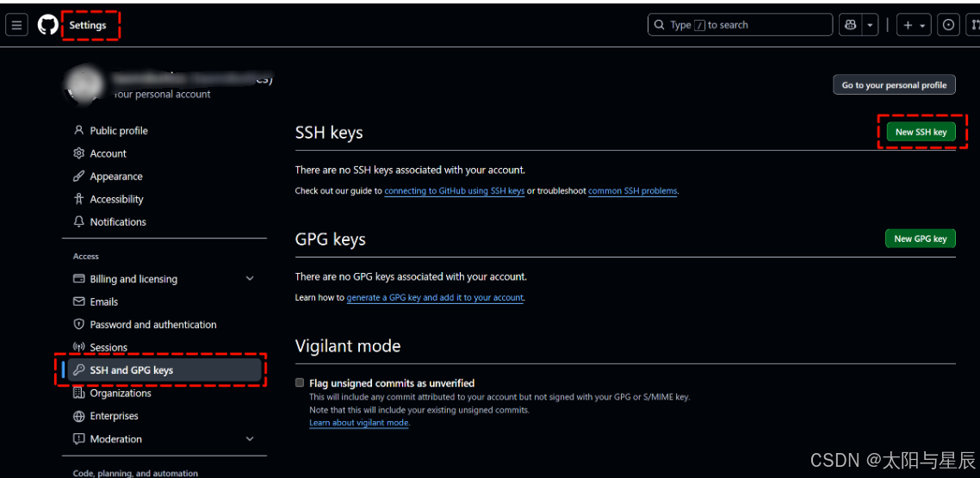Expand Billing and licensing chevron
Image resolution: width=980 pixels, height=478 pixels.
coord(250,279)
